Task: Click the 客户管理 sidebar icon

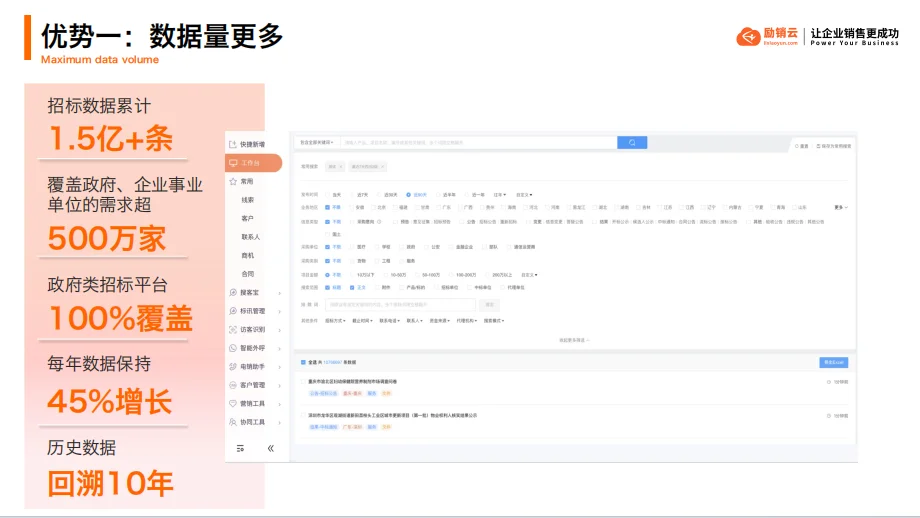Action: pos(233,385)
